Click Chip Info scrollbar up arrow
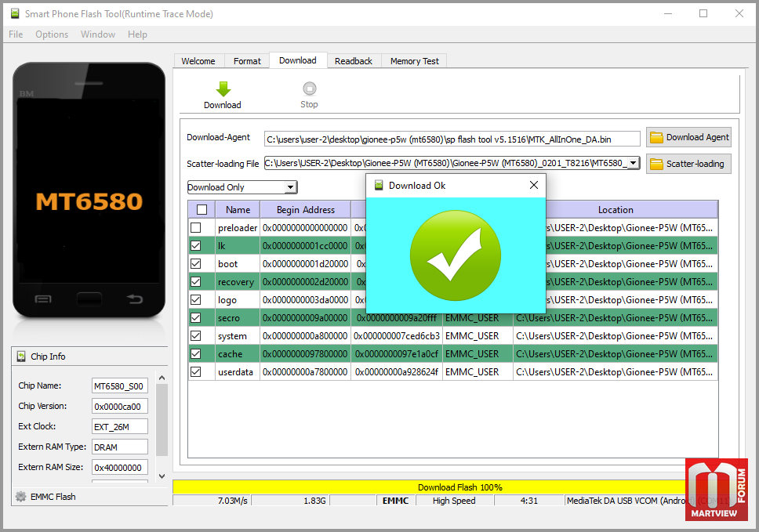Image resolution: width=759 pixels, height=532 pixels. click(162, 378)
